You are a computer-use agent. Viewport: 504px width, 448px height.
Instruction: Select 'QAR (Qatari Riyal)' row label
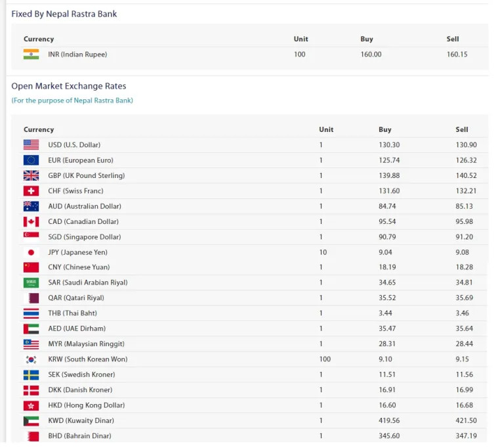click(x=76, y=298)
